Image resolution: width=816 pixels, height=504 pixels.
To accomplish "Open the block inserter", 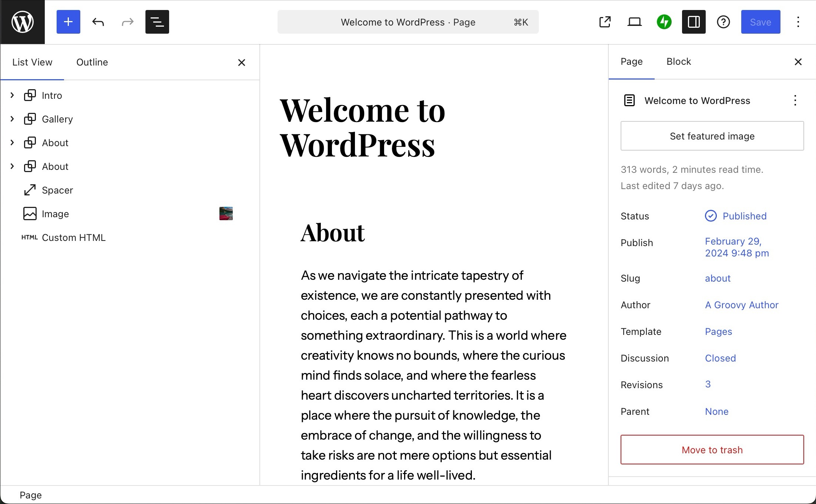I will click(68, 22).
